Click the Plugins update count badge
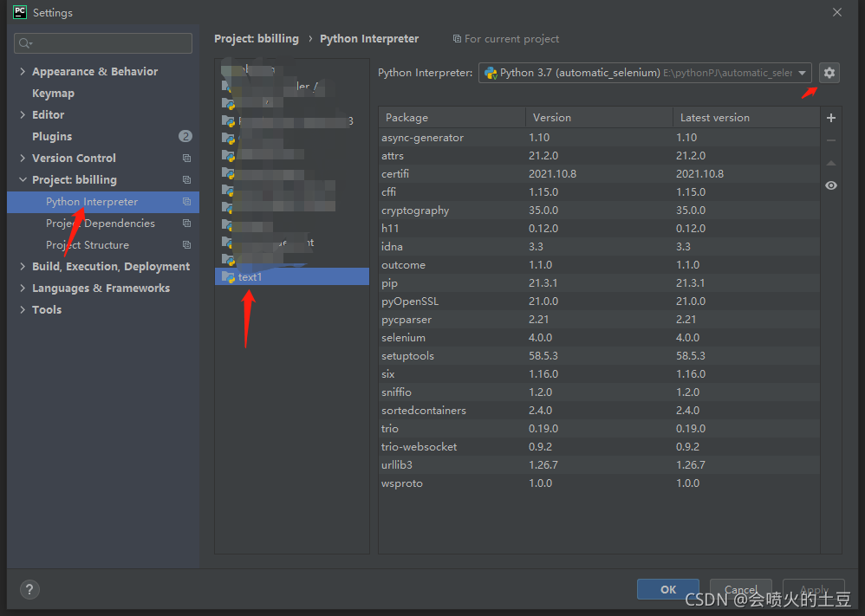865x616 pixels. point(185,136)
